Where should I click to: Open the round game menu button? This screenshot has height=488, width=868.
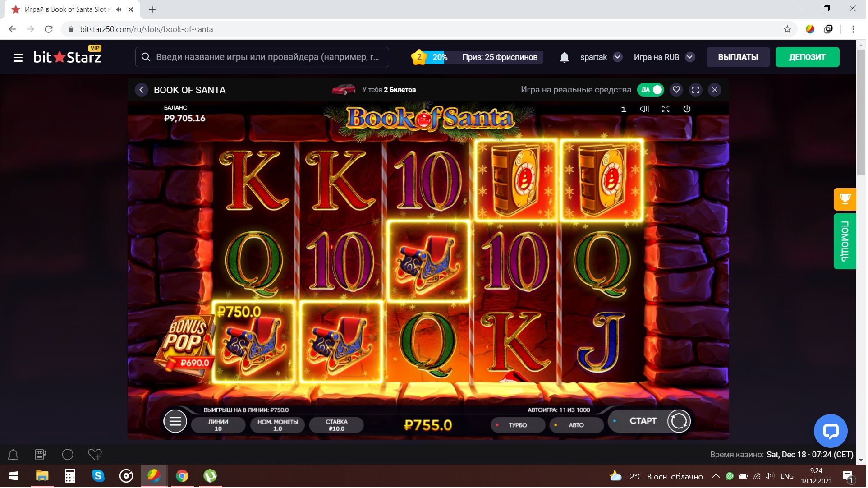pos(175,422)
